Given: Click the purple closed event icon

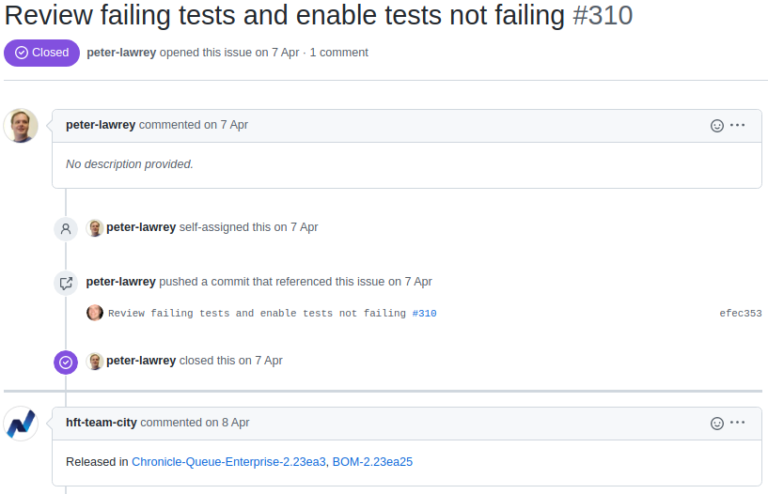Looking at the screenshot, I should [x=66, y=362].
